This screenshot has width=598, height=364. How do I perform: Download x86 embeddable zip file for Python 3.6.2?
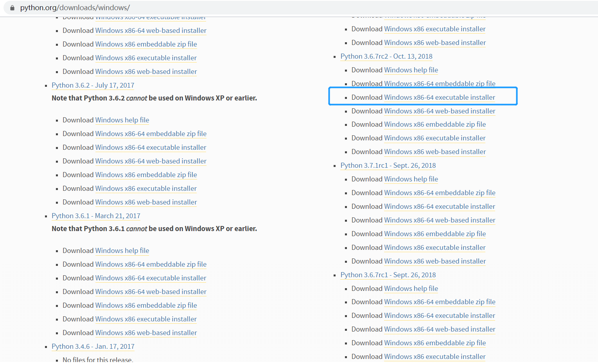tap(146, 175)
